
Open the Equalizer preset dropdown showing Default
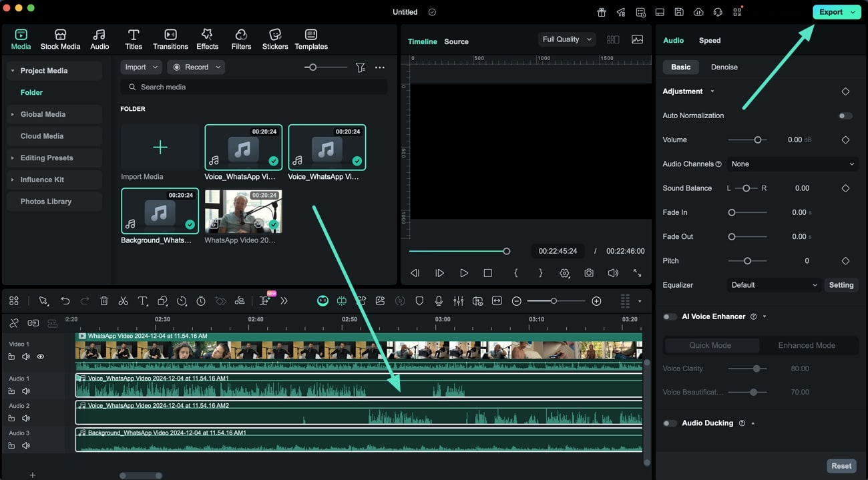(773, 285)
